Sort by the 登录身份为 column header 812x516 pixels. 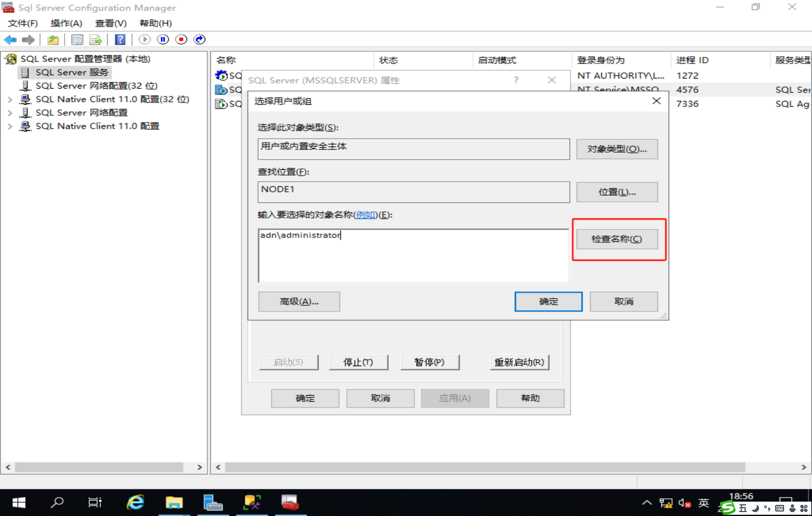coord(621,60)
